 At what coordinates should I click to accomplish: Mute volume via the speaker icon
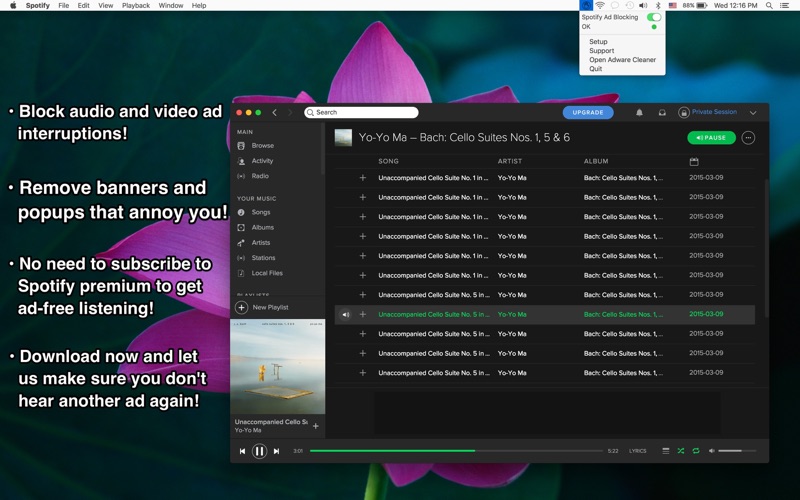tap(712, 451)
